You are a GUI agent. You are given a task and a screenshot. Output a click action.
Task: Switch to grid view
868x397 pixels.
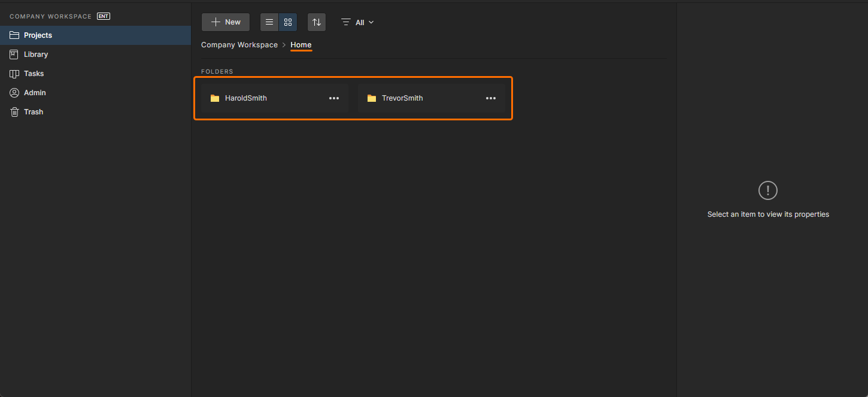(x=288, y=22)
